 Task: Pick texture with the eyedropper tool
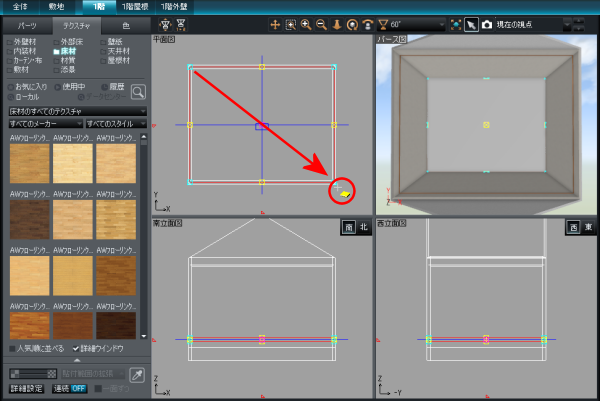point(136,374)
